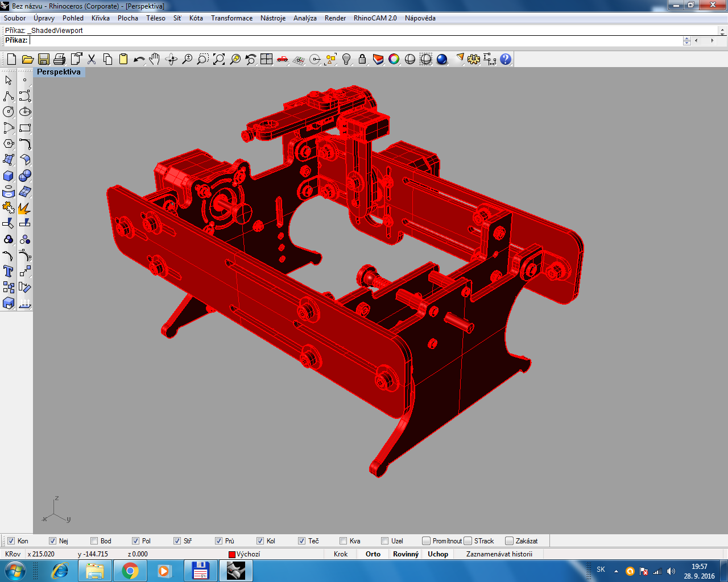The width and height of the screenshot is (728, 582).
Task: Show hidden system tray icons
Action: 616,571
